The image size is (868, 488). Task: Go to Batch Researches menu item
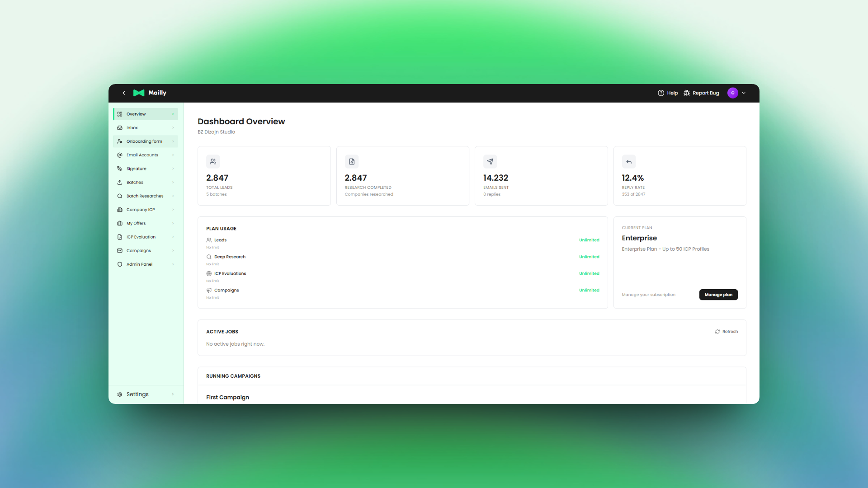pyautogui.click(x=145, y=196)
